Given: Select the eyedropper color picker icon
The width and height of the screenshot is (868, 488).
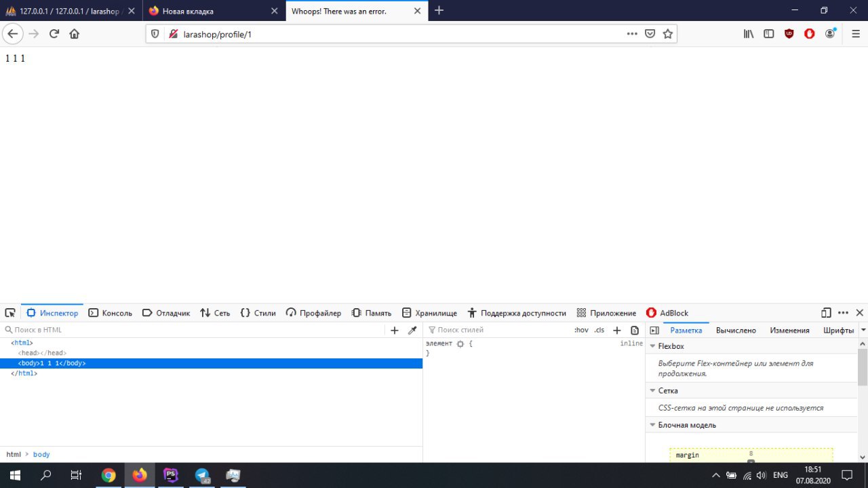Looking at the screenshot, I should 412,331.
